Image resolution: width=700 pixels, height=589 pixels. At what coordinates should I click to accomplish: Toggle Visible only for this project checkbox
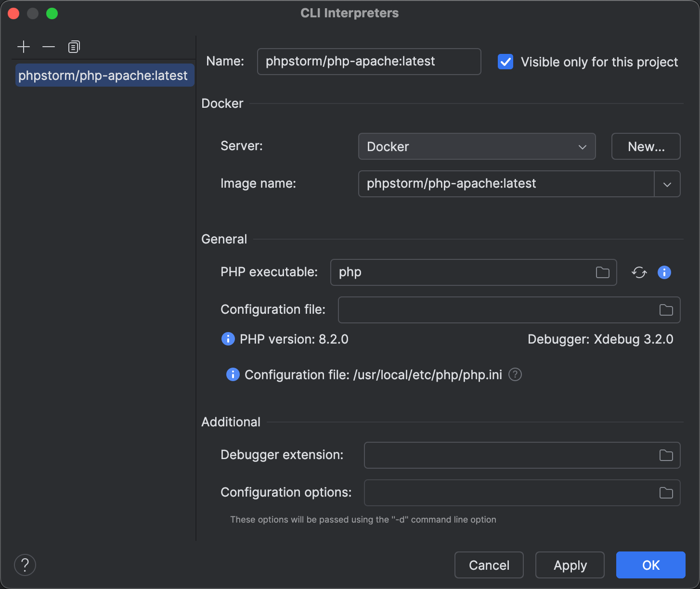pyautogui.click(x=506, y=62)
